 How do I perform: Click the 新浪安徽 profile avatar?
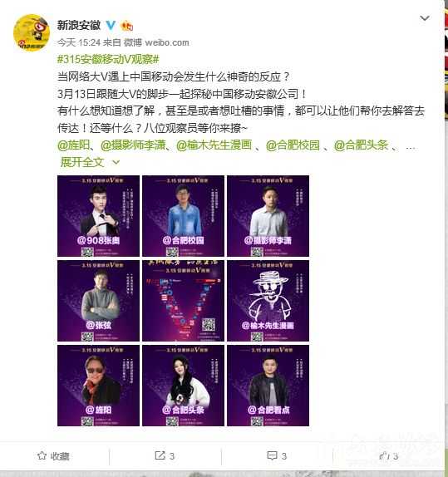[x=32, y=32]
